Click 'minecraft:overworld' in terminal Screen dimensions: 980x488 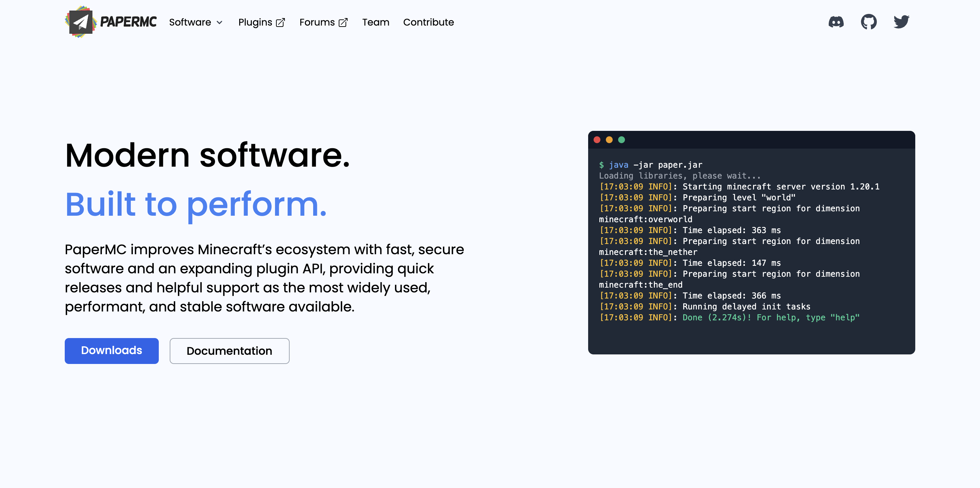(x=646, y=219)
